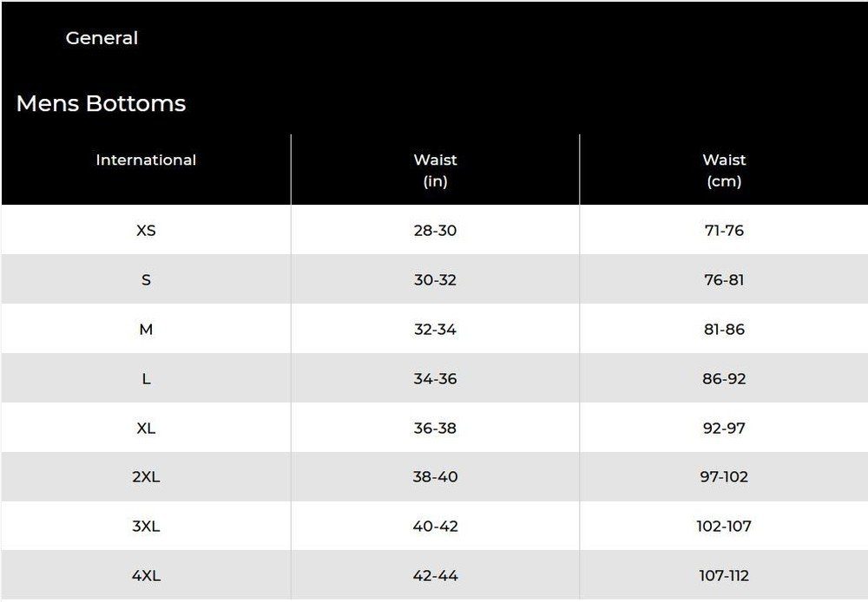Select the 32-34 inch waist value
The image size is (868, 602).
point(435,330)
